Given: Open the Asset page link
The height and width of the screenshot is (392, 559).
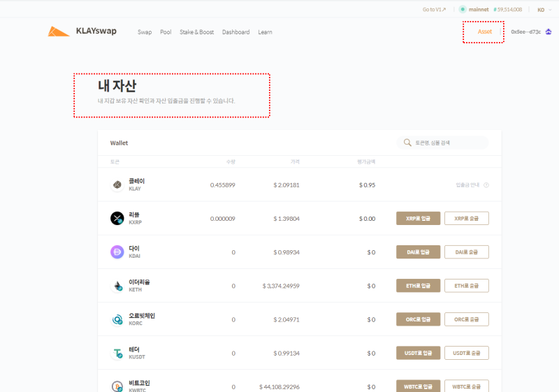Looking at the screenshot, I should coord(485,31).
